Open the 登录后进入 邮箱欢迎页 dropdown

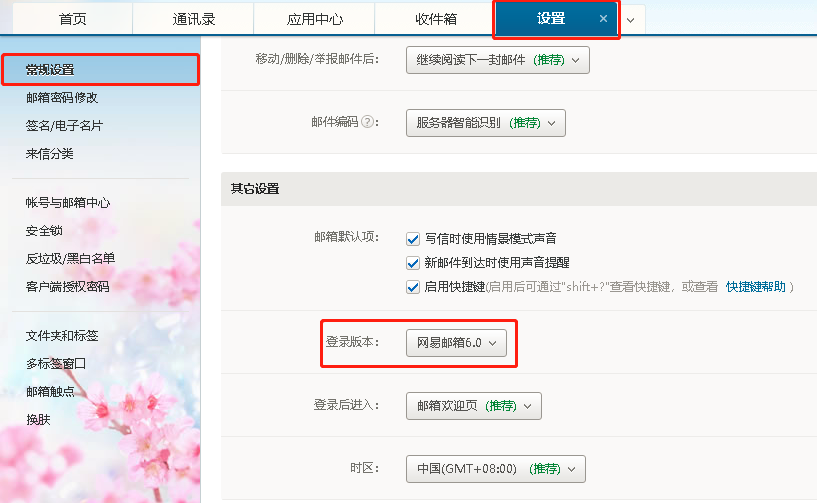point(473,406)
